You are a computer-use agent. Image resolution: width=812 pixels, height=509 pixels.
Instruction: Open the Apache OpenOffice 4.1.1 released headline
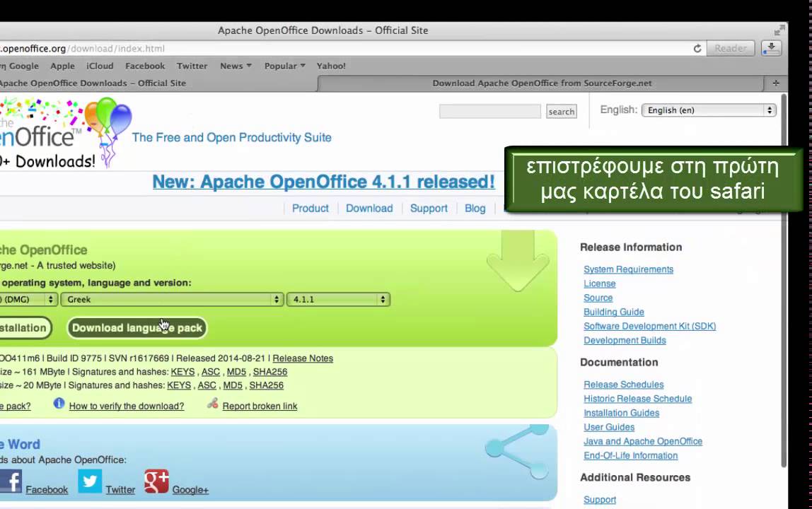coord(324,182)
